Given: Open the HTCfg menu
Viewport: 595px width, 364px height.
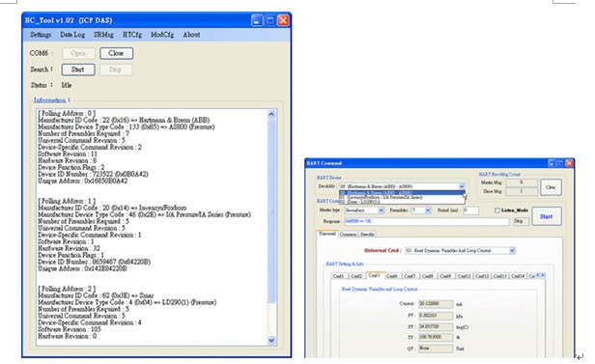Looking at the screenshot, I should [132, 35].
